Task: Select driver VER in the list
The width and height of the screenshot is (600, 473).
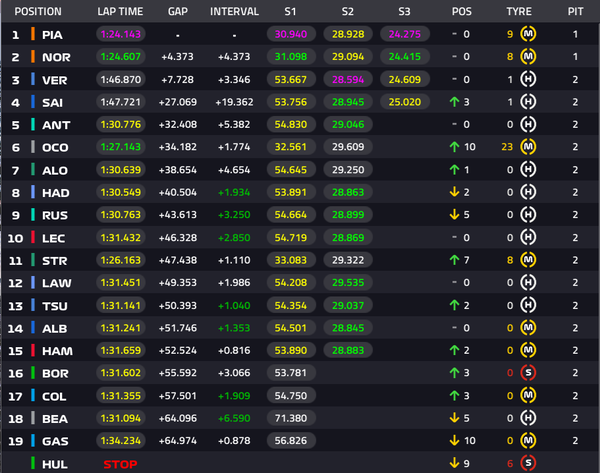Action: [55, 80]
